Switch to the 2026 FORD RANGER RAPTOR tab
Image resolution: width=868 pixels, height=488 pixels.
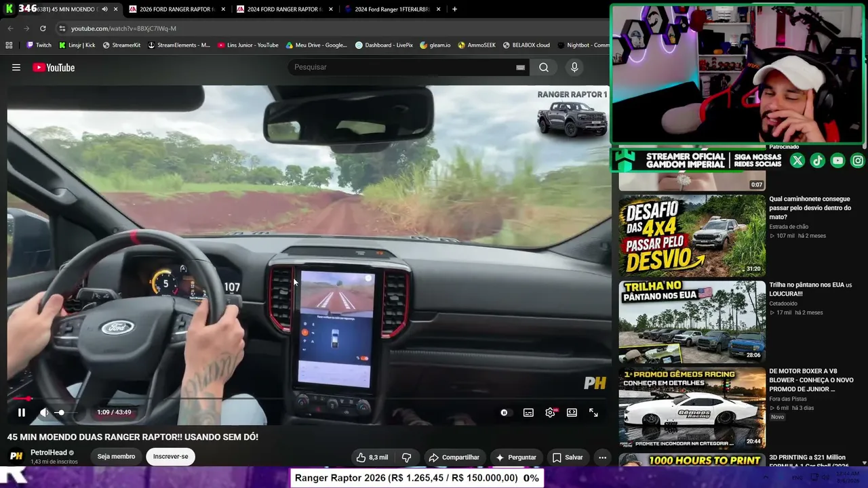tap(176, 9)
